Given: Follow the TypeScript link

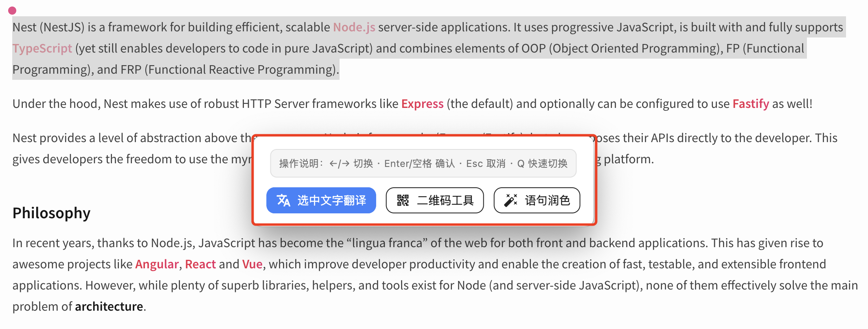Looking at the screenshot, I should point(42,48).
